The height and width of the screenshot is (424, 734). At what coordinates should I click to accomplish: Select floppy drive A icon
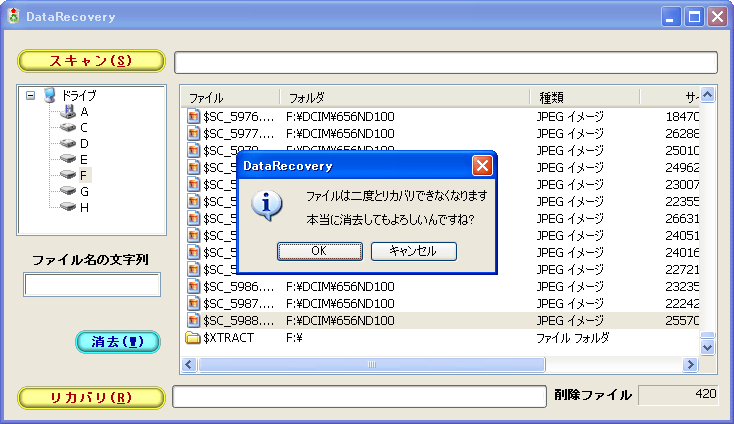point(69,111)
